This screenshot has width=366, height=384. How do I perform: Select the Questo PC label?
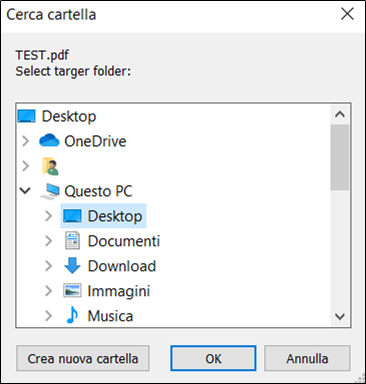pyautogui.click(x=98, y=191)
